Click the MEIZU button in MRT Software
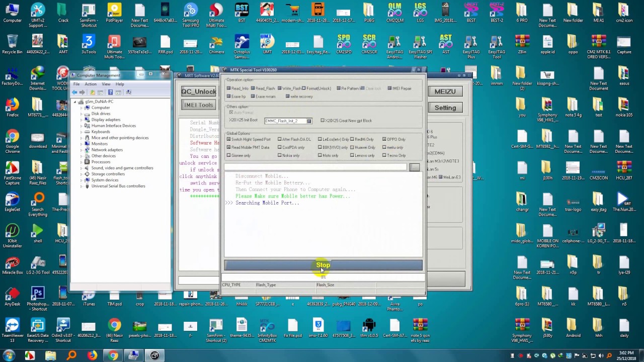Screen dimensions: 644x362 coord(445,92)
